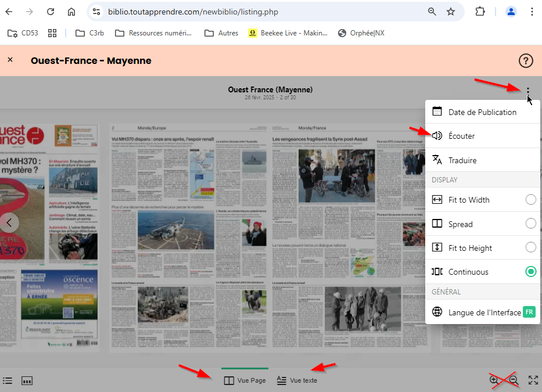Switch to Vue texte tab
542x392 pixels.
(x=297, y=380)
